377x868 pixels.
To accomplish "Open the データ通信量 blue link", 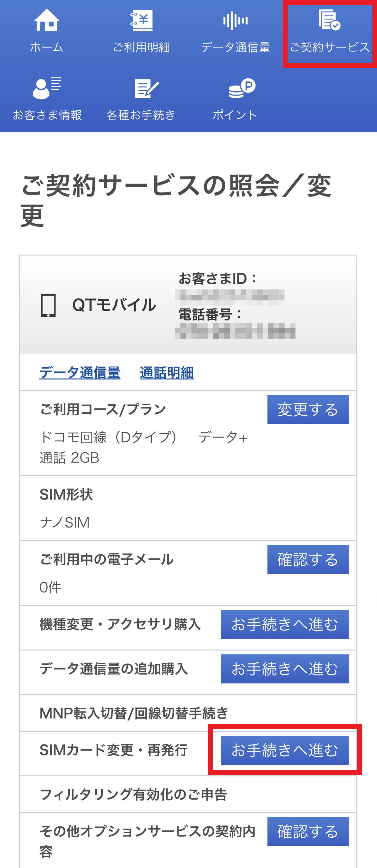I will [80, 373].
